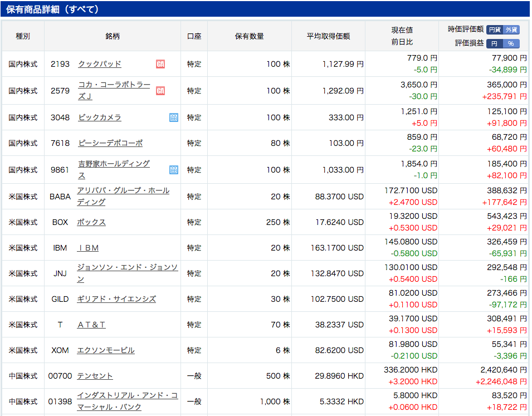This screenshot has width=532, height=416.
Task: Select ticker code 2579
Action: click(x=60, y=91)
